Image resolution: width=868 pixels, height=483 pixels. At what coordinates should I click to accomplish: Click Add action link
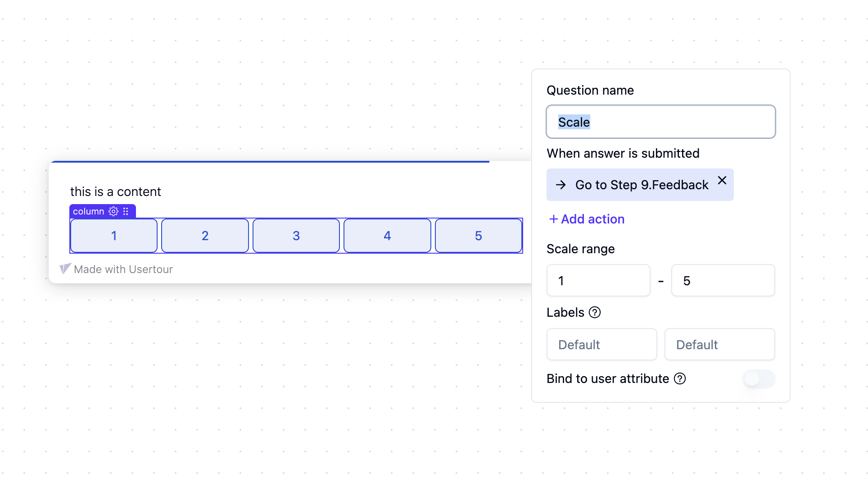pos(587,219)
